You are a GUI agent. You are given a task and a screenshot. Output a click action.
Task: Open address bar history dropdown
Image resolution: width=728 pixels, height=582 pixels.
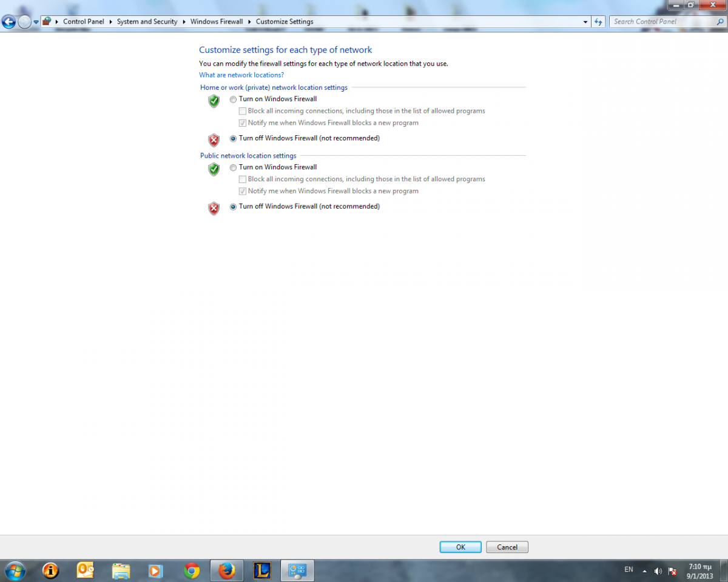pyautogui.click(x=585, y=22)
